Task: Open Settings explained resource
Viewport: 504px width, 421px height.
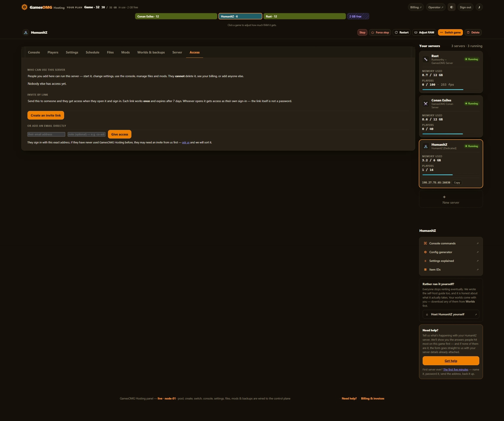Action: pos(451,261)
